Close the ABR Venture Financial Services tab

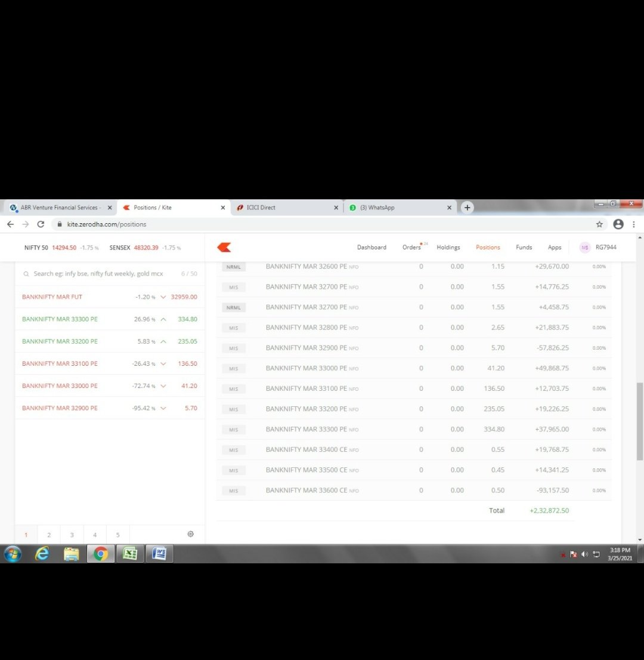(x=110, y=208)
